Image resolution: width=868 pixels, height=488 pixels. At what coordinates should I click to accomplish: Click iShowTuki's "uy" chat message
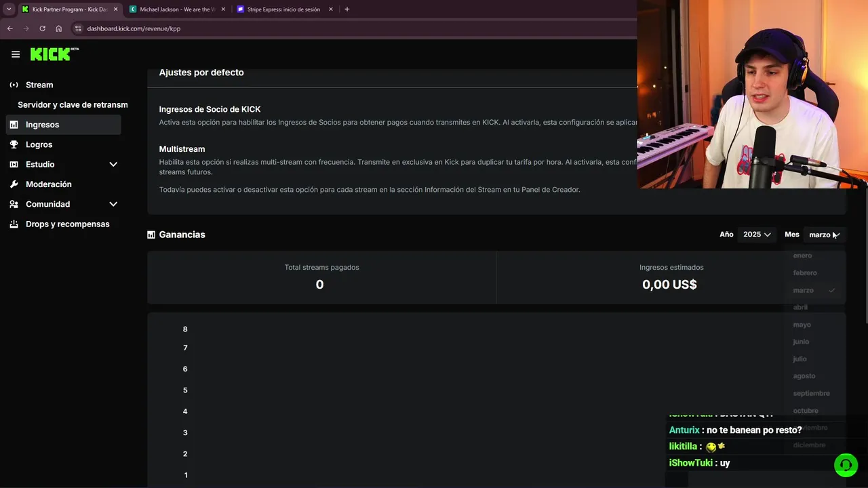699,463
